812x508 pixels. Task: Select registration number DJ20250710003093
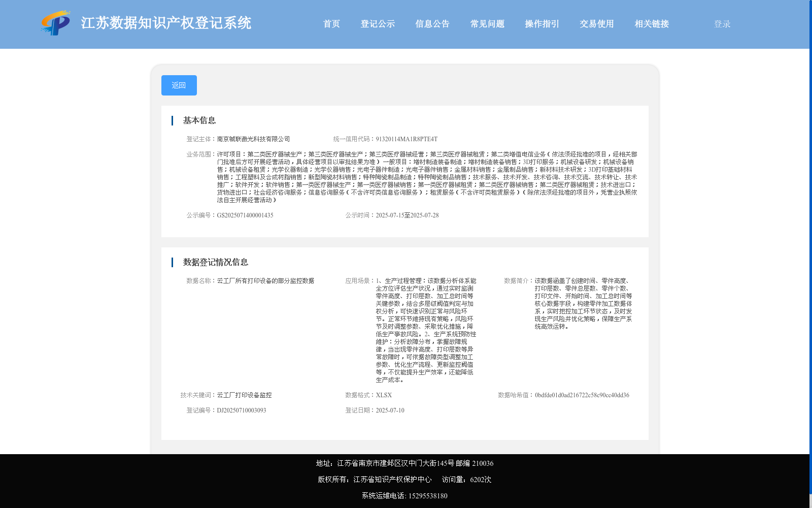[242, 410]
